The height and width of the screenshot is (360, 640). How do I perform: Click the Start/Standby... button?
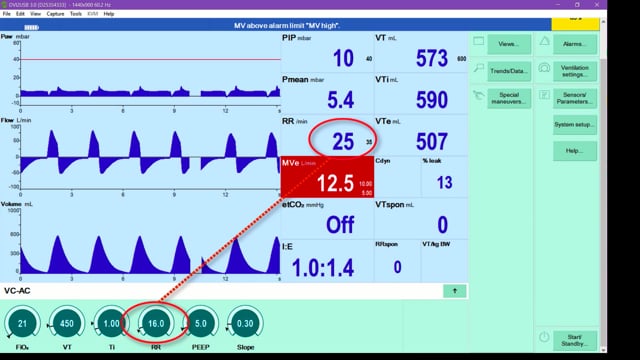pyautogui.click(x=575, y=340)
